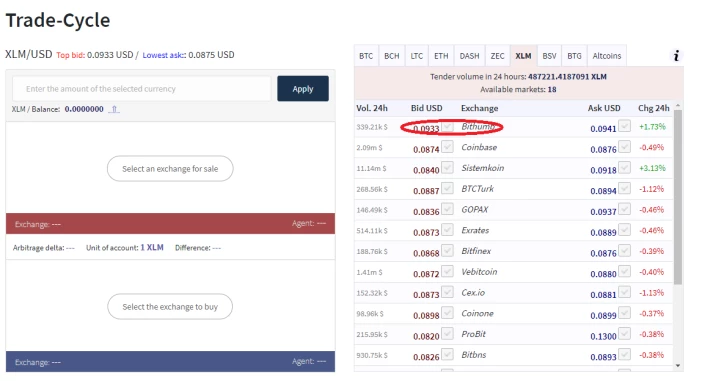Open the DASH tab

tap(469, 56)
